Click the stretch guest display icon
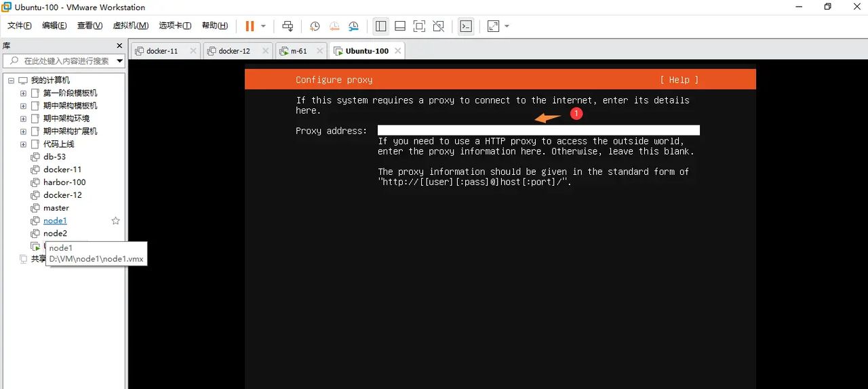This screenshot has width=868, height=389. point(494,26)
